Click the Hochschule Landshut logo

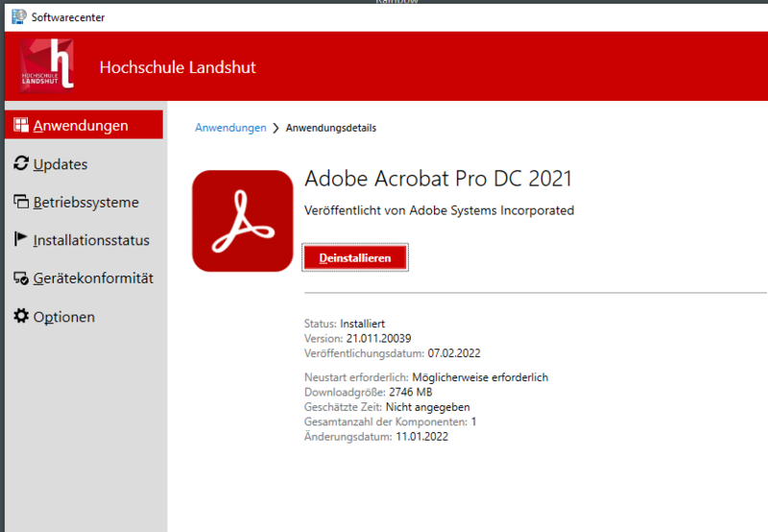click(47, 66)
